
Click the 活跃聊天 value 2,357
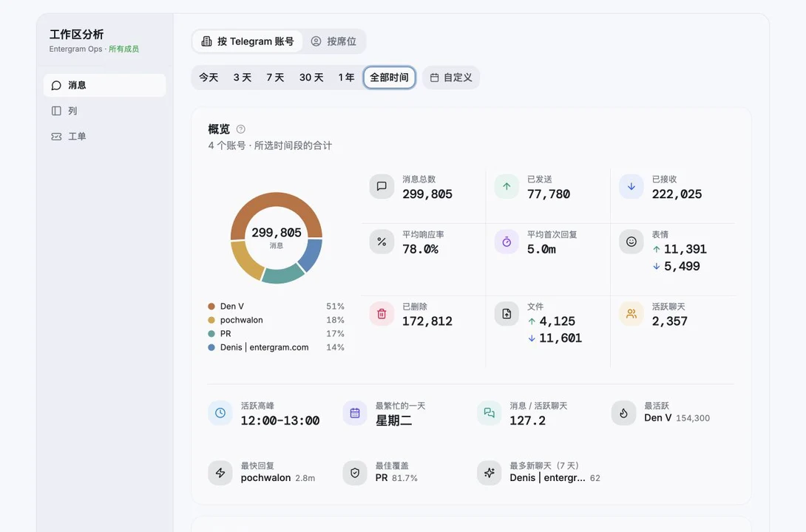coord(670,321)
